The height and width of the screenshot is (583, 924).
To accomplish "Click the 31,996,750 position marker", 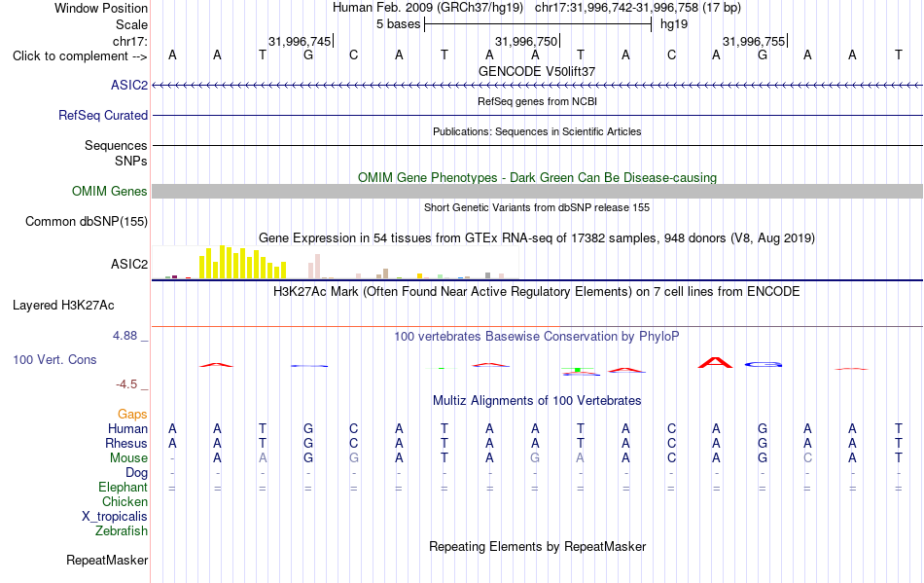I will 527,41.
